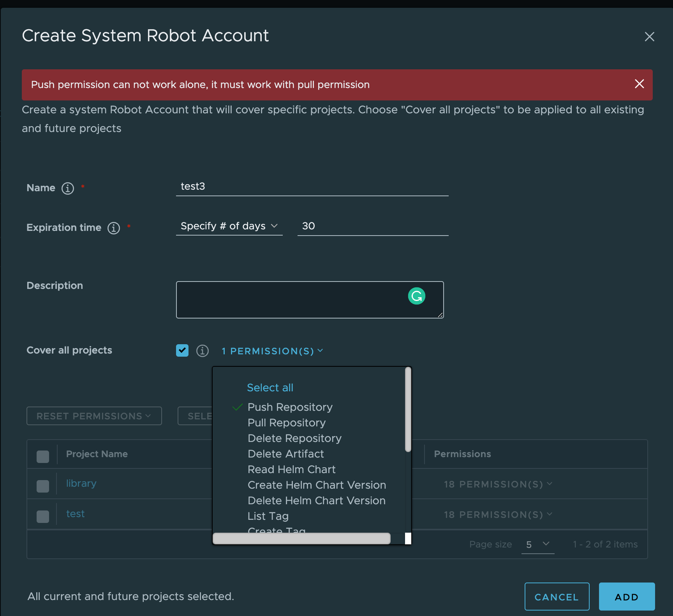Viewport: 673px width, 616px height.
Task: Deselect Push Repository permission
Action: (290, 407)
